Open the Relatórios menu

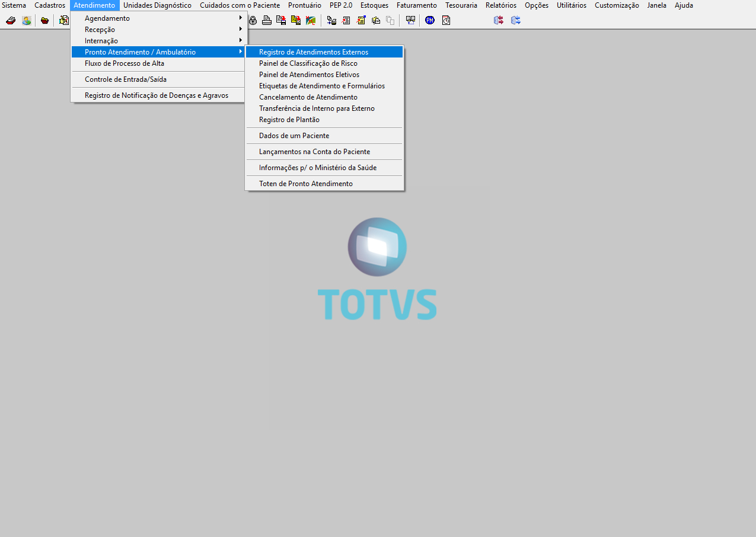(501, 5)
